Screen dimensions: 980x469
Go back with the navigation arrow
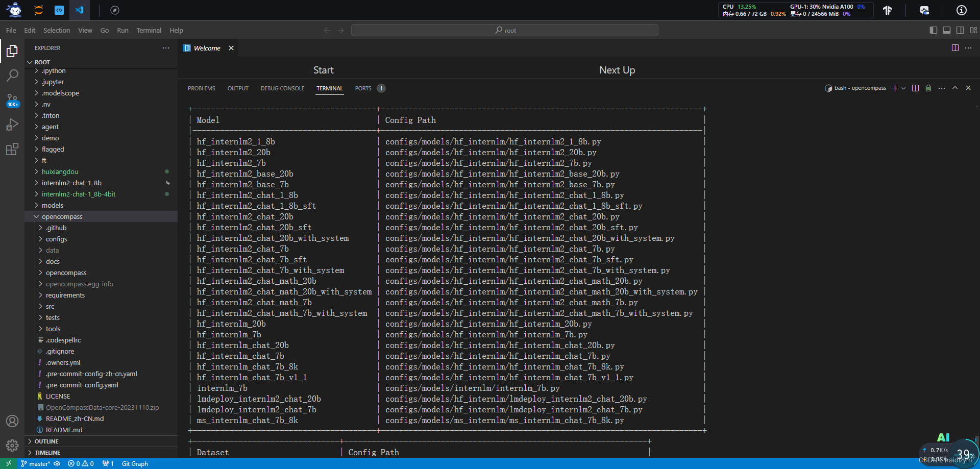[327, 30]
